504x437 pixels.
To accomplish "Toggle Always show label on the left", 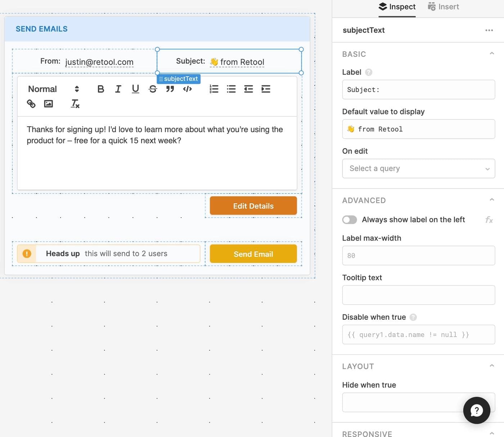I will coord(350,220).
